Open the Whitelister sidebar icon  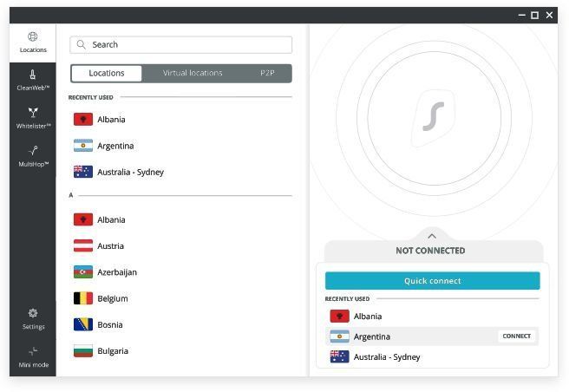click(x=33, y=118)
